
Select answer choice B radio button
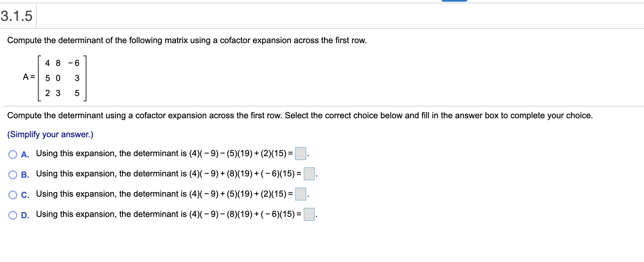[x=12, y=175]
